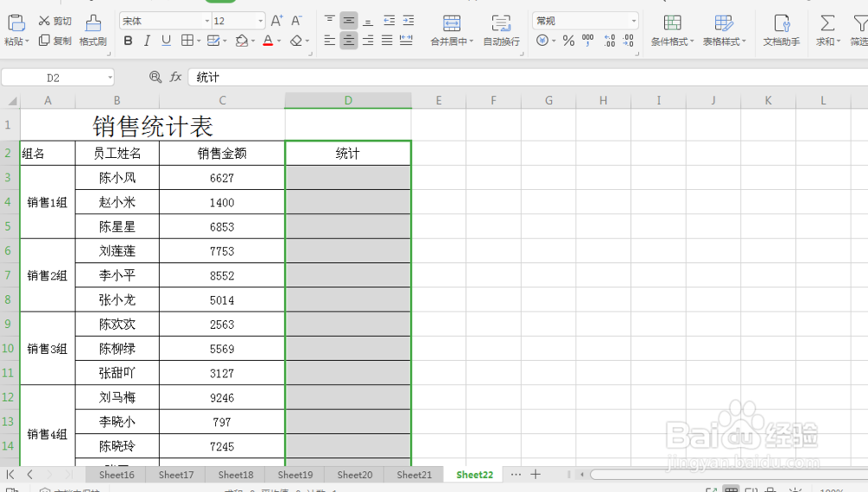Click the fx insert function button

pos(175,77)
